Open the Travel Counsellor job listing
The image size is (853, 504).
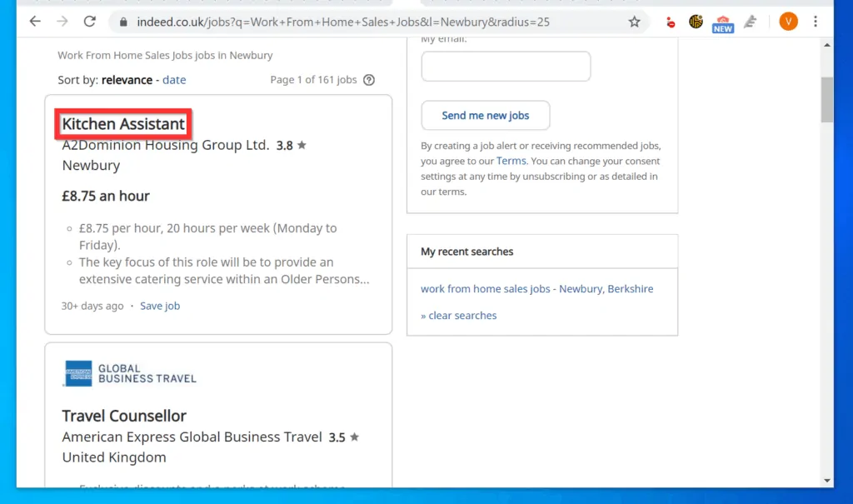pos(124,416)
